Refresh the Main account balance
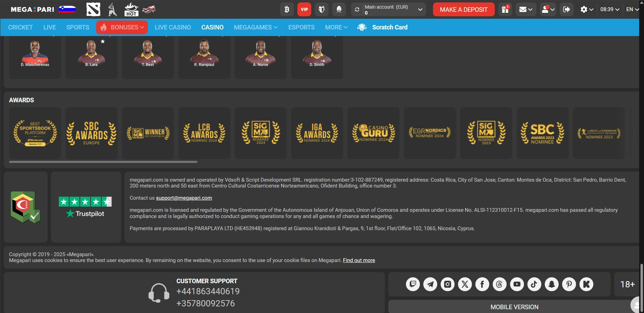644x313 pixels. (x=357, y=9)
